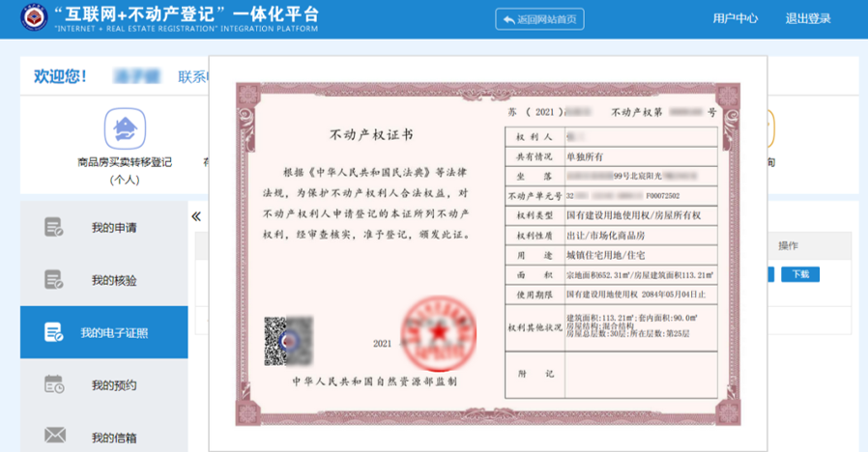The width and height of the screenshot is (868, 452).
Task: Click the 返回网站首页 button
Action: click(539, 19)
